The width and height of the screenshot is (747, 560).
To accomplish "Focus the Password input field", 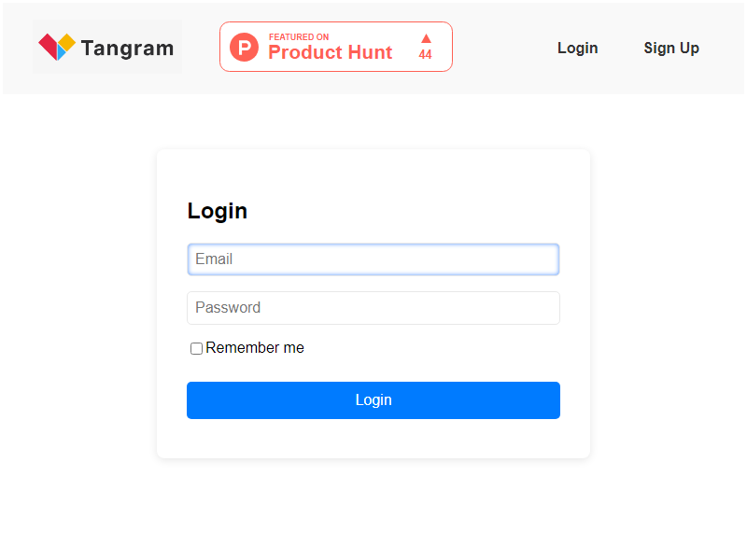I will click(373, 308).
